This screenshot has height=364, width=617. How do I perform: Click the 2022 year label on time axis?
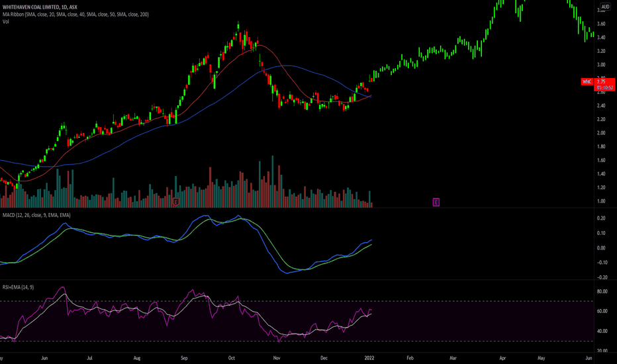click(369, 358)
